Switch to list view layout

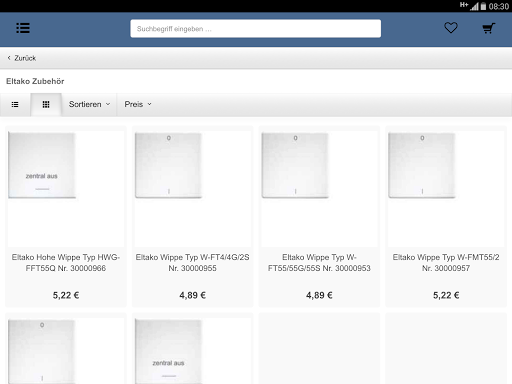click(15, 105)
